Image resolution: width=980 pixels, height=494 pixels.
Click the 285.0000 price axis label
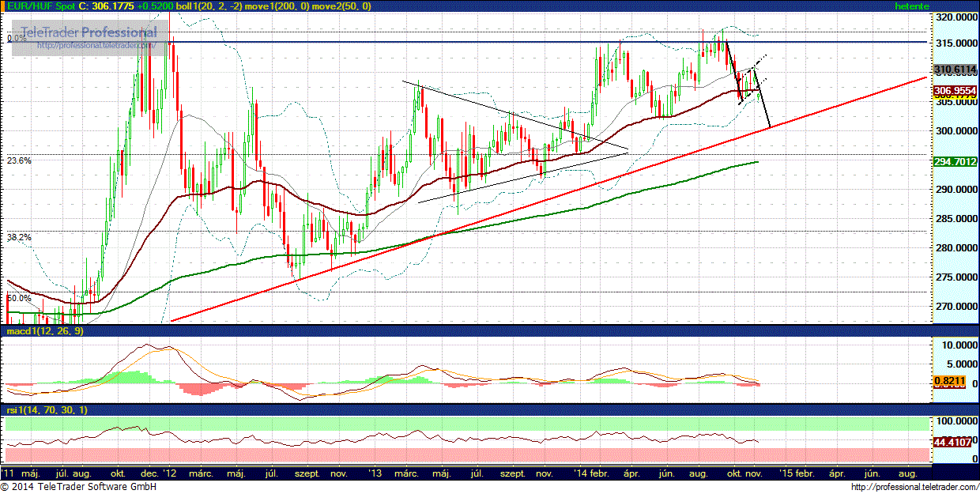click(957, 219)
